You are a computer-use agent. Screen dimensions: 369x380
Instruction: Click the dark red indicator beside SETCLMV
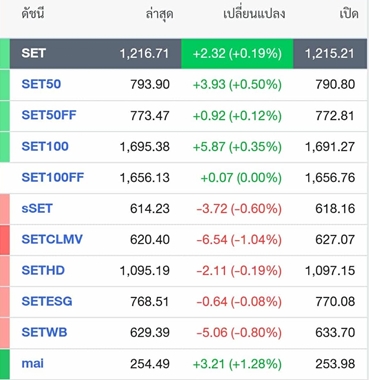pos(5,240)
